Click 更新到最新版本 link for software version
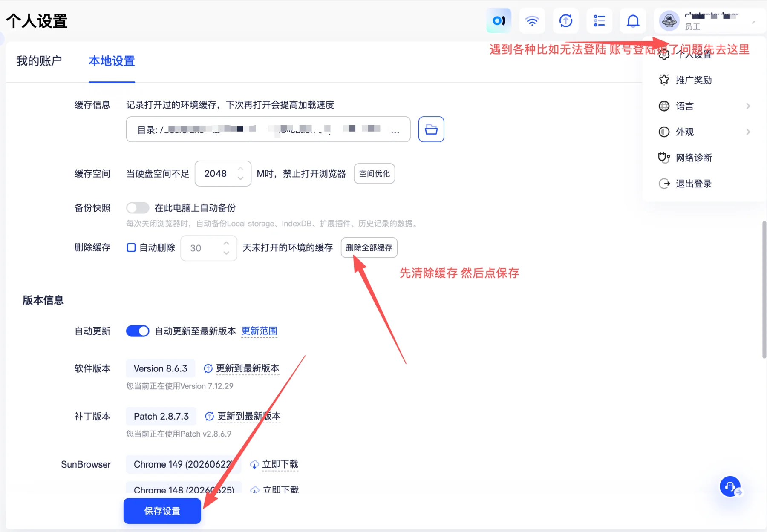The height and width of the screenshot is (532, 767). (248, 368)
